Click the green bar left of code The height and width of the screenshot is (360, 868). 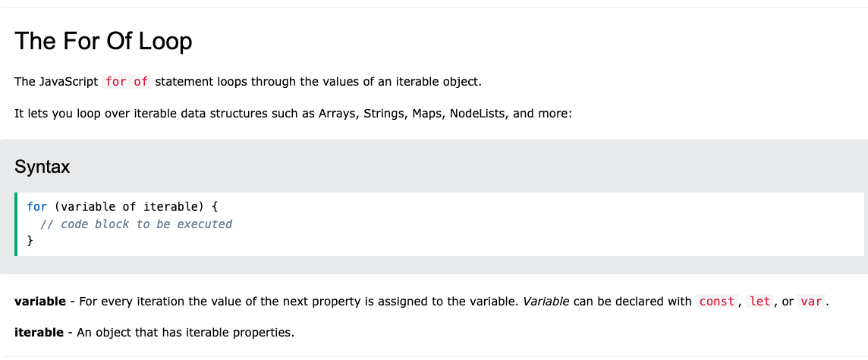coord(16,224)
